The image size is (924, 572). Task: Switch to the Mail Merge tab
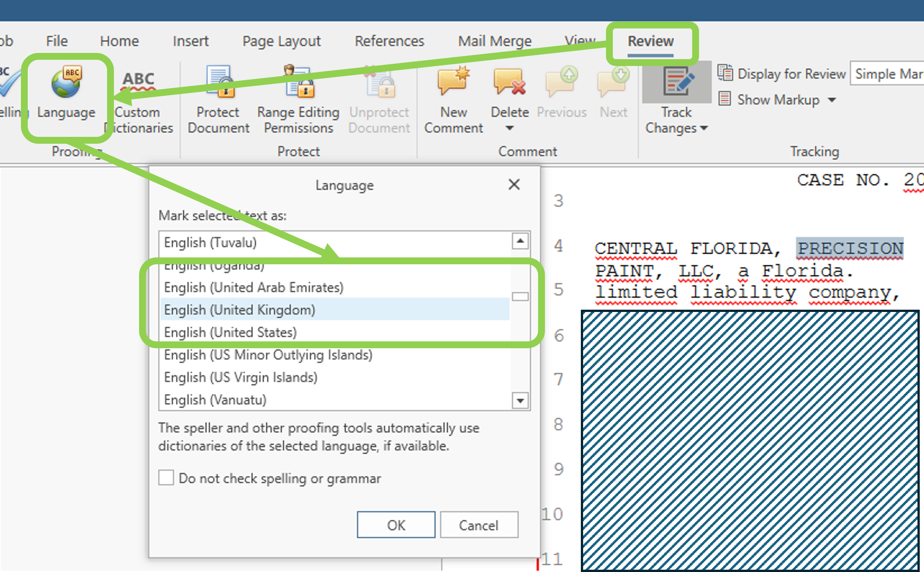coord(495,41)
